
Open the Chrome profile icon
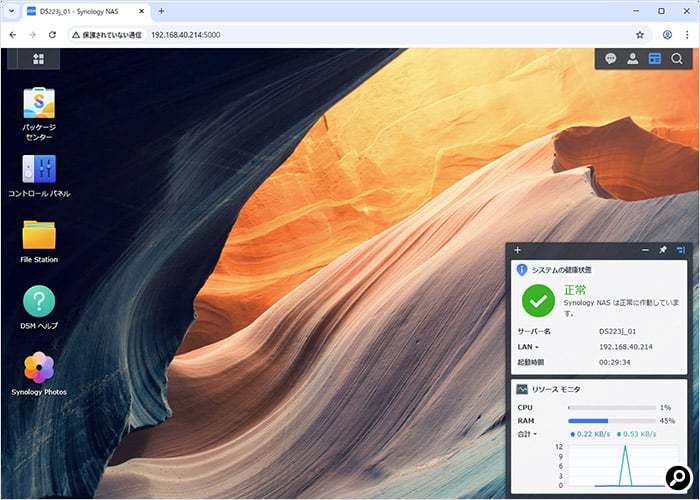pyautogui.click(x=667, y=35)
